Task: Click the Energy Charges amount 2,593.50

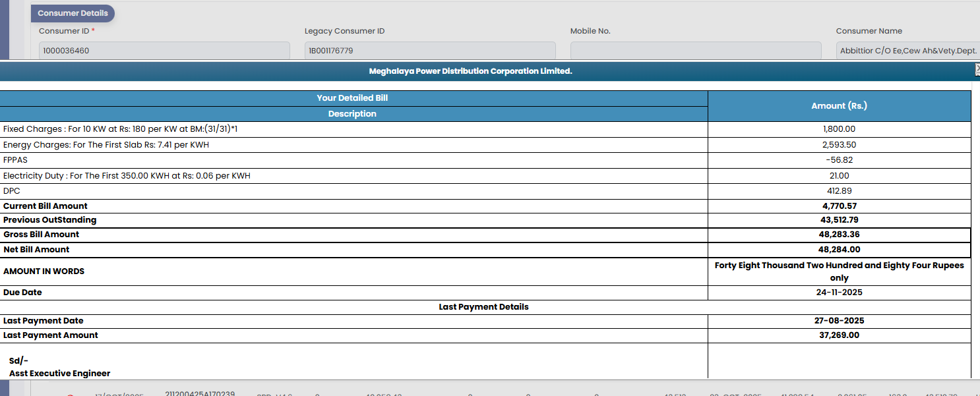Action: pyautogui.click(x=839, y=145)
